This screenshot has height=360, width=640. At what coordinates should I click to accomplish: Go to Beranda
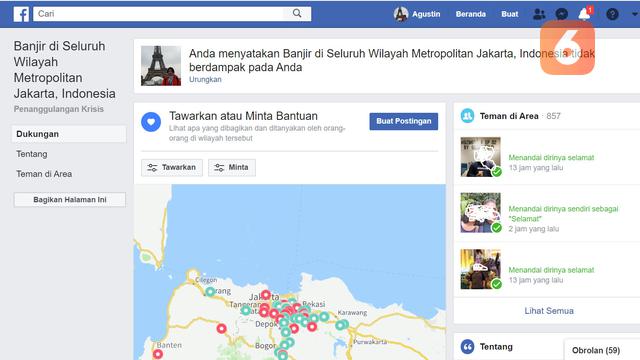pyautogui.click(x=471, y=14)
